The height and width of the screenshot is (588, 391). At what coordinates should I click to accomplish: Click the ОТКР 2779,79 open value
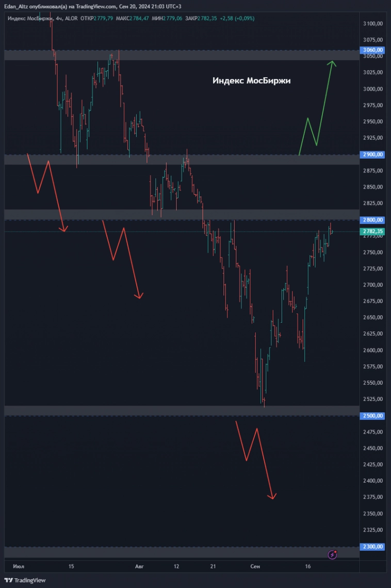97,18
